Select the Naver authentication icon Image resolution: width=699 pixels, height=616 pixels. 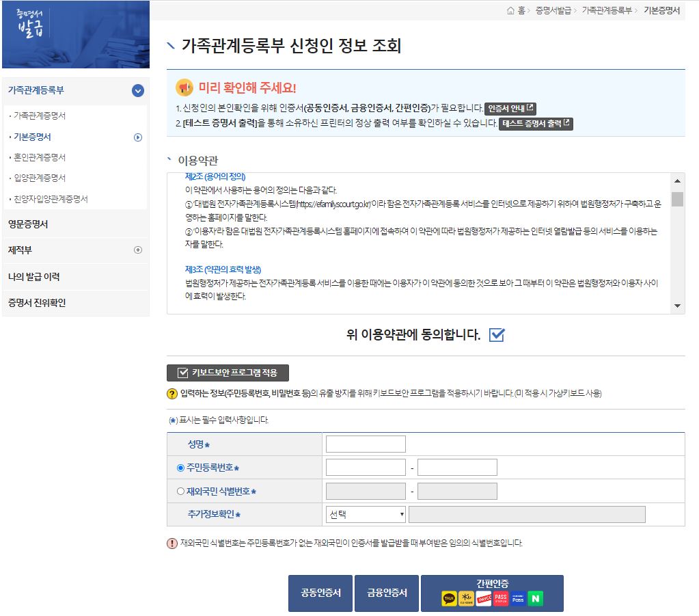click(x=536, y=598)
